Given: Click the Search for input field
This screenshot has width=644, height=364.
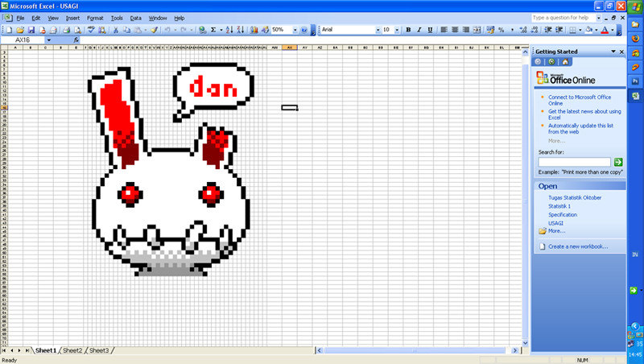Looking at the screenshot, I should (x=574, y=162).
